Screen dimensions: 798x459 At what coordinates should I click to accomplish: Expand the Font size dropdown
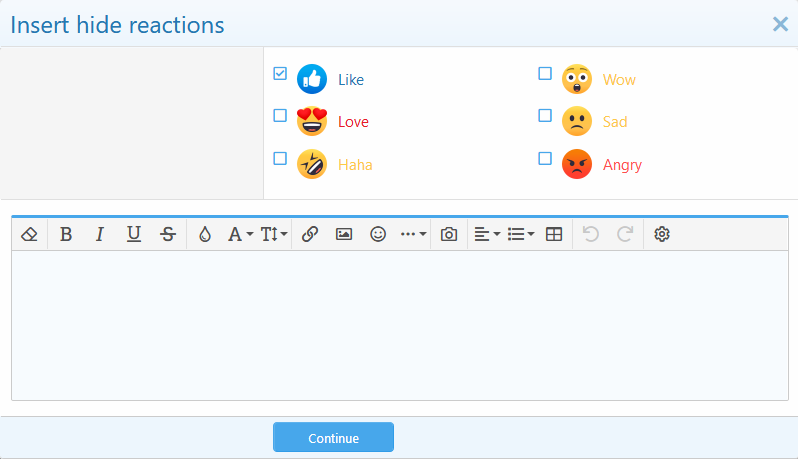274,234
